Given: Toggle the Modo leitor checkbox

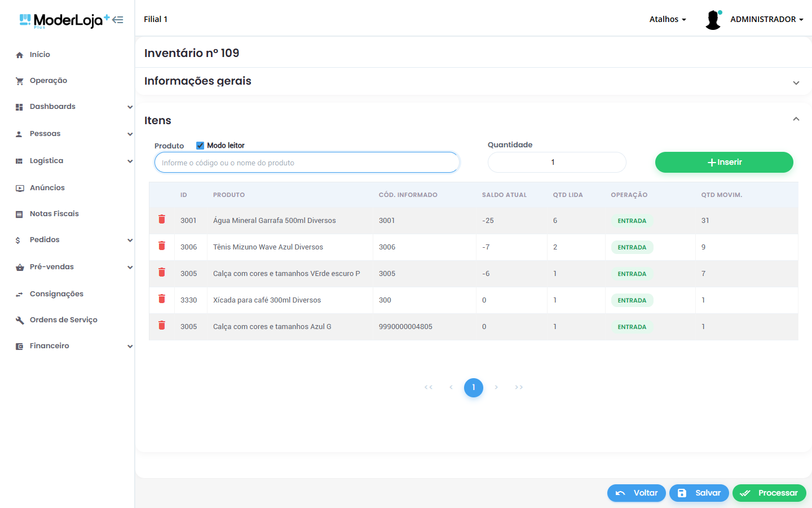Looking at the screenshot, I should (x=200, y=146).
